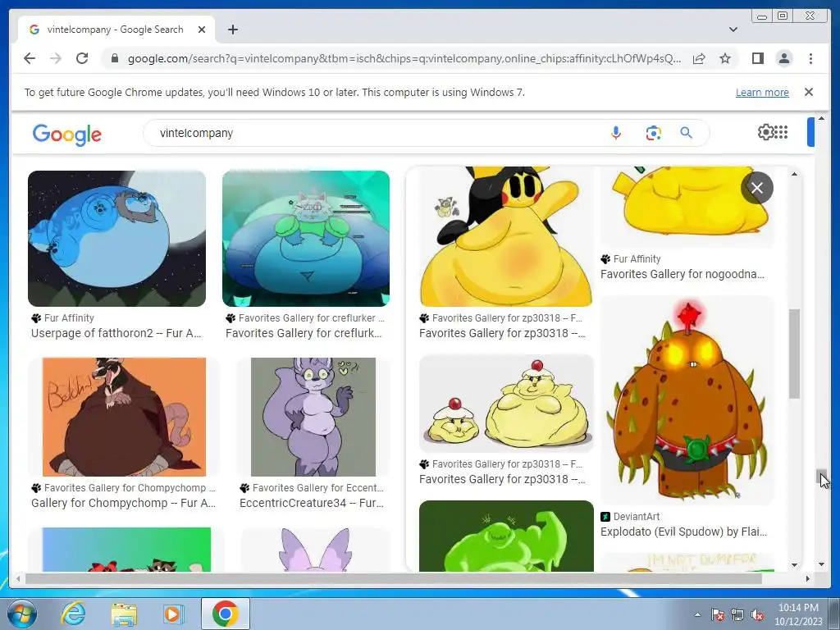
Task: Click the horizontal scrollbar right arrow
Action: pyautogui.click(x=808, y=578)
